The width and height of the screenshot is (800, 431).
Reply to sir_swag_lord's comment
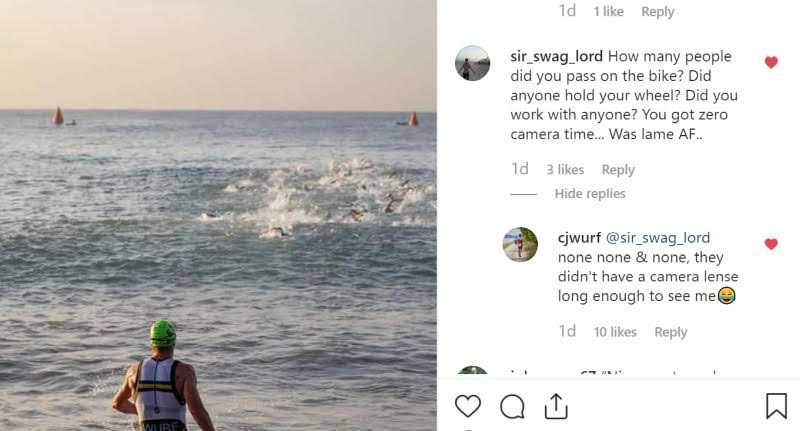(618, 170)
